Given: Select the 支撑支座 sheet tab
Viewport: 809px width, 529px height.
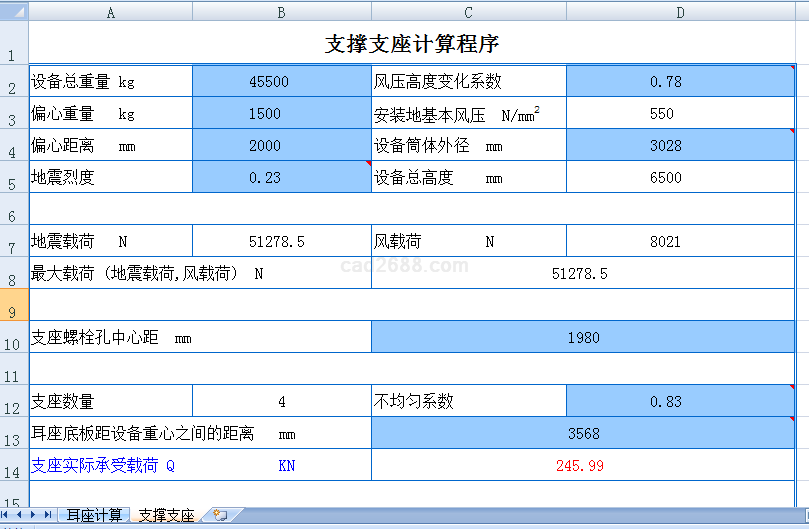Looking at the screenshot, I should click(x=166, y=515).
